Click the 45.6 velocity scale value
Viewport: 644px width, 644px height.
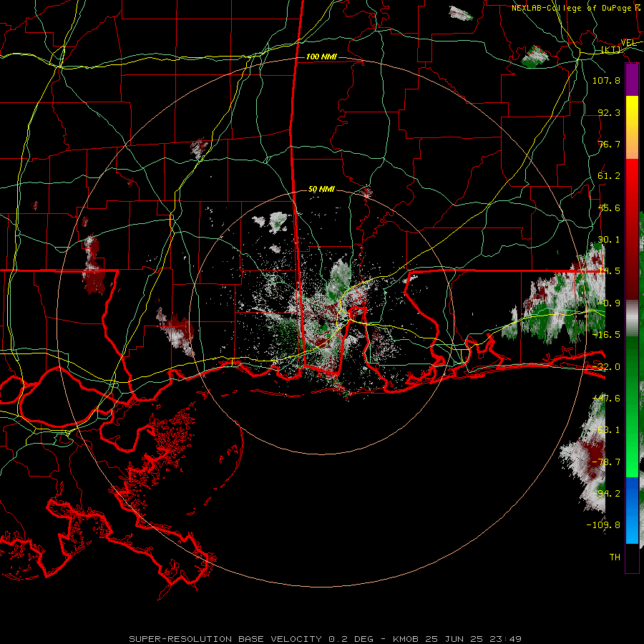[609, 208]
